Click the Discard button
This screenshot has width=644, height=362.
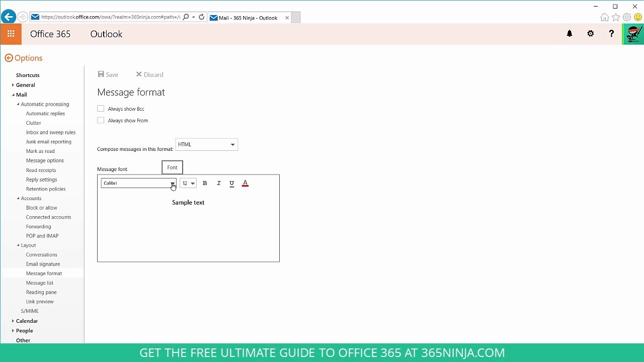(x=149, y=74)
